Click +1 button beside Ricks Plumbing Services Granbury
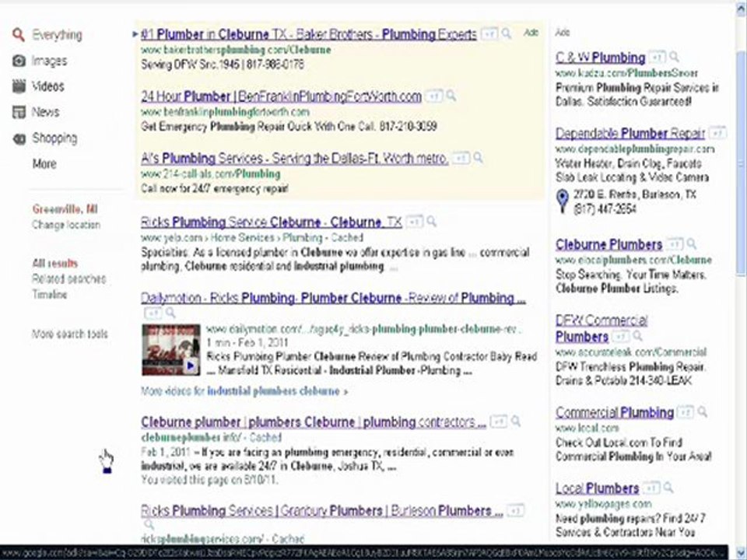The width and height of the screenshot is (747, 560). (x=515, y=510)
